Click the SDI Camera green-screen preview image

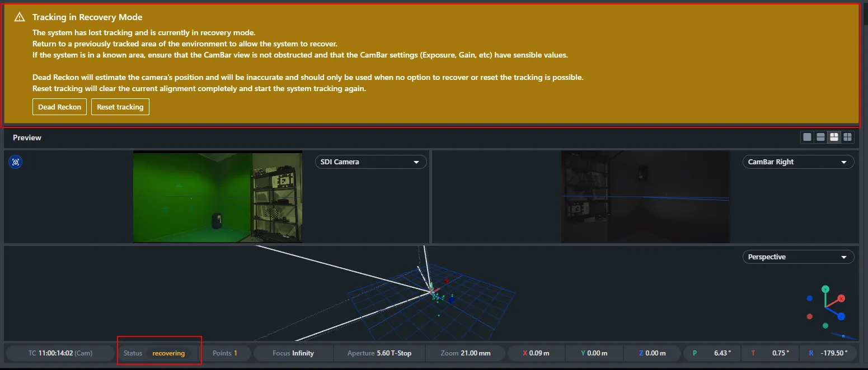coord(218,197)
